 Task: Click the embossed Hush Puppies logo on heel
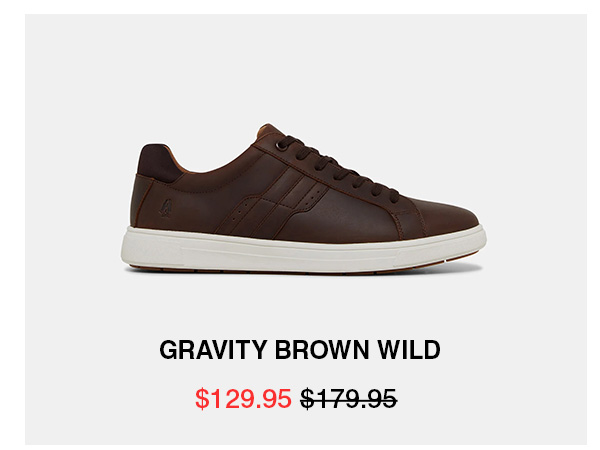click(165, 209)
